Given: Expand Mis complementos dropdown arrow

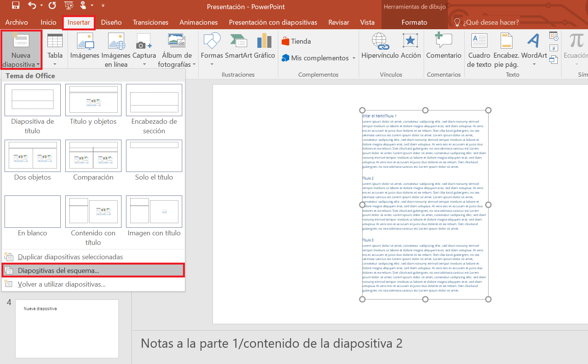Looking at the screenshot, I should point(354,58).
